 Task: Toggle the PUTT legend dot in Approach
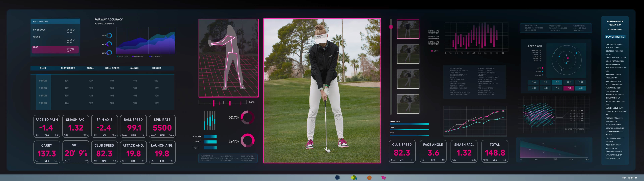pyautogui.click(x=543, y=68)
